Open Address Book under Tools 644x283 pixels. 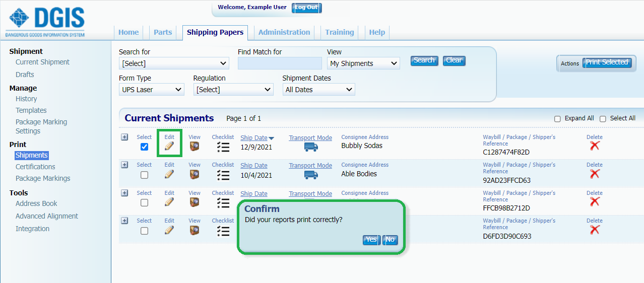point(36,203)
